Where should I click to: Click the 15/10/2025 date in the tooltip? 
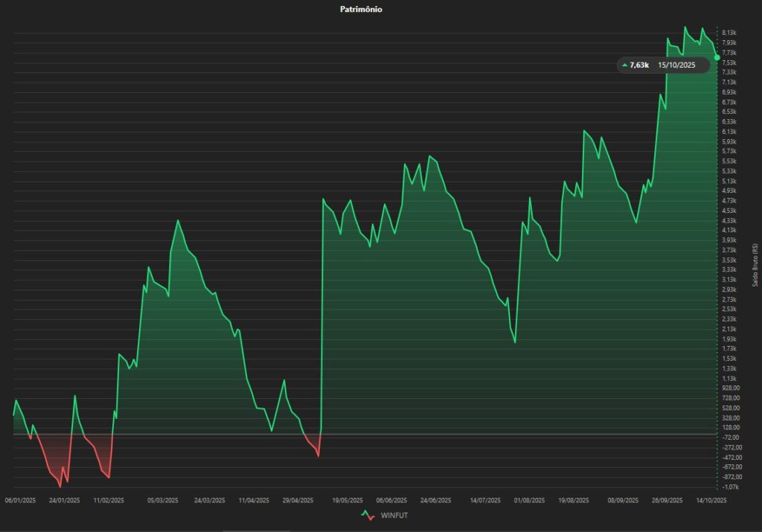[x=676, y=65]
